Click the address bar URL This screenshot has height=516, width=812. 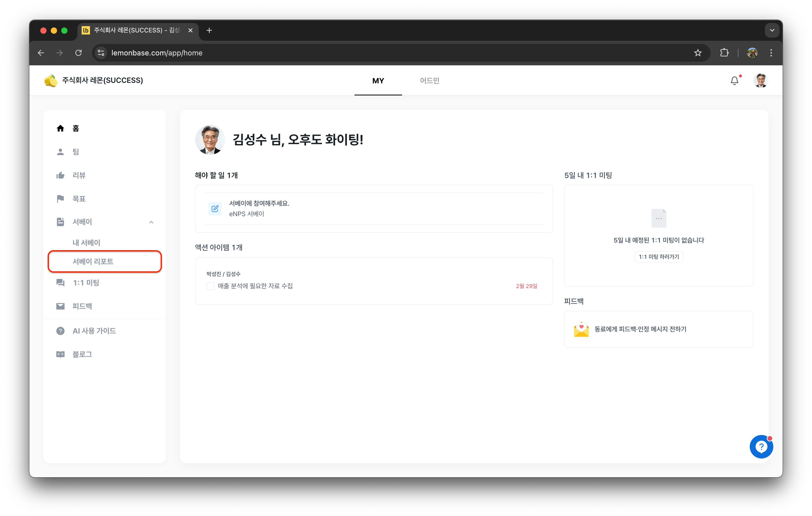[x=157, y=53]
